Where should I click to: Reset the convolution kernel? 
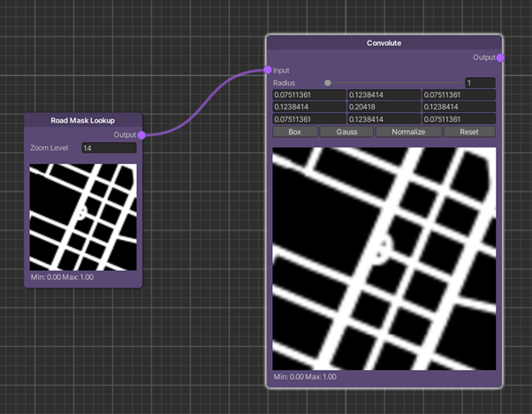point(468,132)
